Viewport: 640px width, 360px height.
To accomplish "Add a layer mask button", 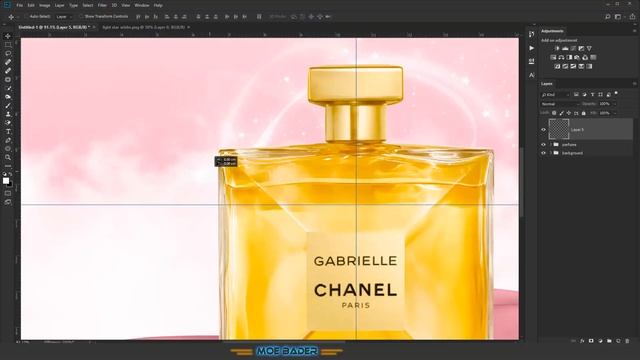I will [x=591, y=341].
